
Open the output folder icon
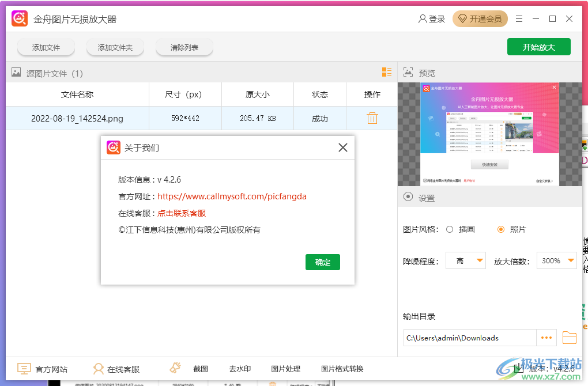(569, 338)
